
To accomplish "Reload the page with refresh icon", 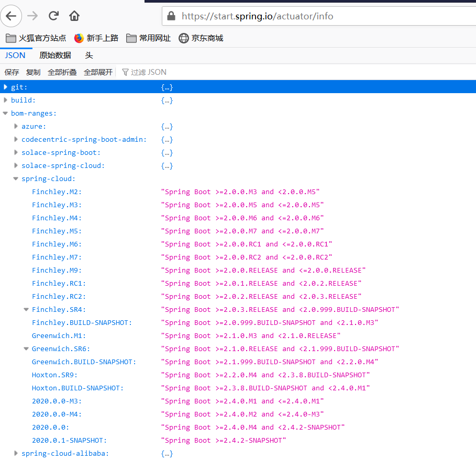I will [x=53, y=16].
